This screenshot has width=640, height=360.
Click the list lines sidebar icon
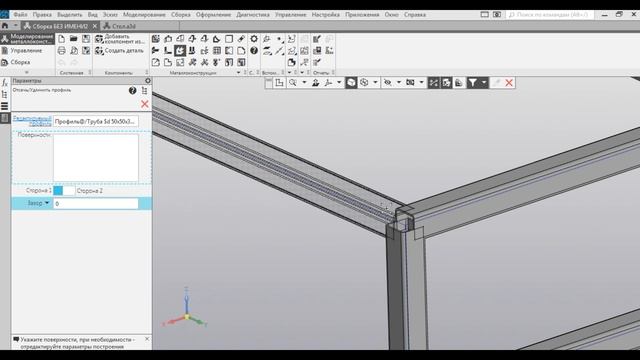click(x=4, y=107)
